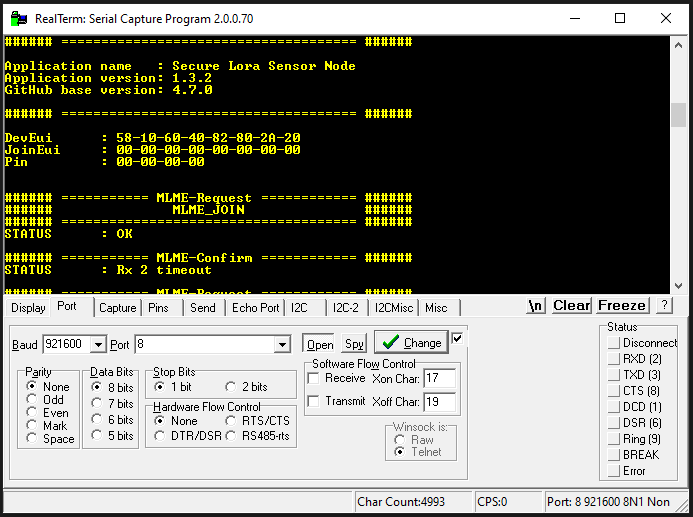Toggle the checkbox next to Change button
Viewport: 693px width, 517px height.
[458, 338]
